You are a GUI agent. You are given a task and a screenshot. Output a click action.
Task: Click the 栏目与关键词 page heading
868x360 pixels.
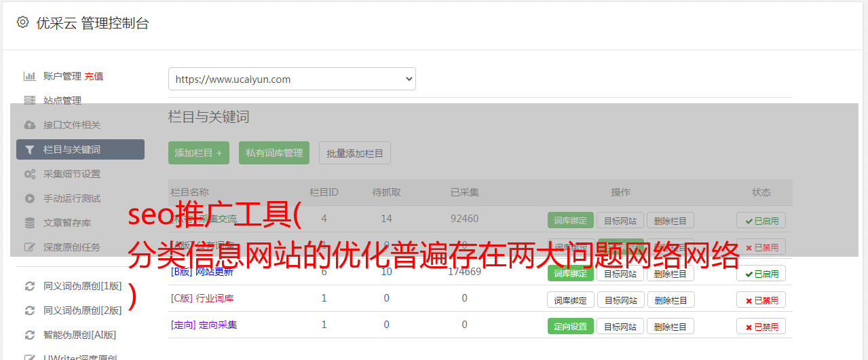[x=209, y=117]
